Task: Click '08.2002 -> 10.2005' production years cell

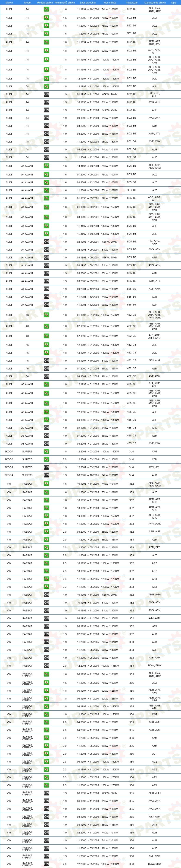Action: pos(88,475)
